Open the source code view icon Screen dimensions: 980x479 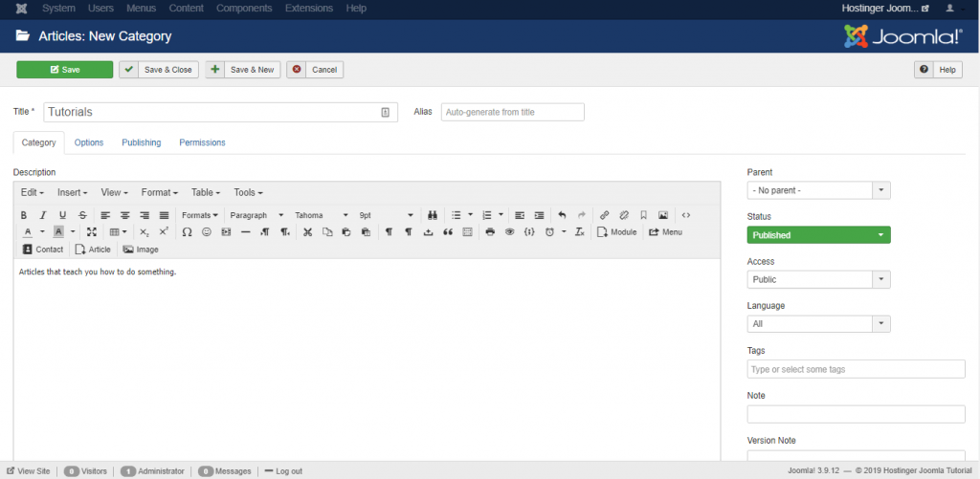pos(685,215)
